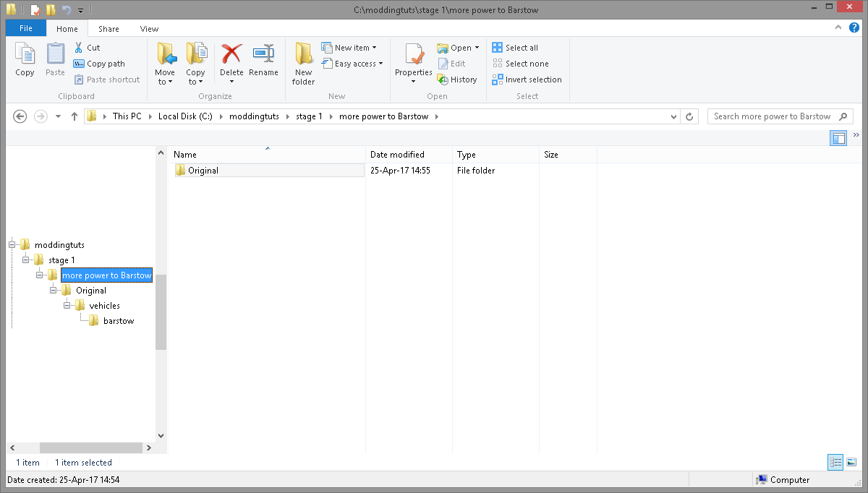The width and height of the screenshot is (868, 493).
Task: Click Select all in the ribbon
Action: 515,48
